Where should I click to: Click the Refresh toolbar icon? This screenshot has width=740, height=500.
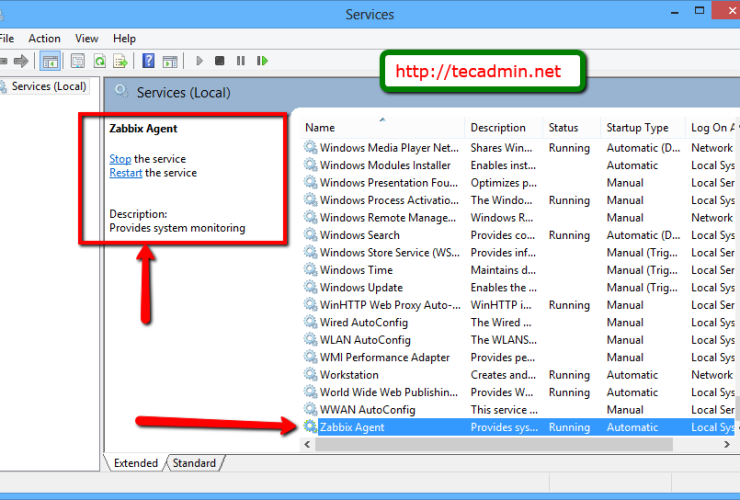click(x=100, y=61)
